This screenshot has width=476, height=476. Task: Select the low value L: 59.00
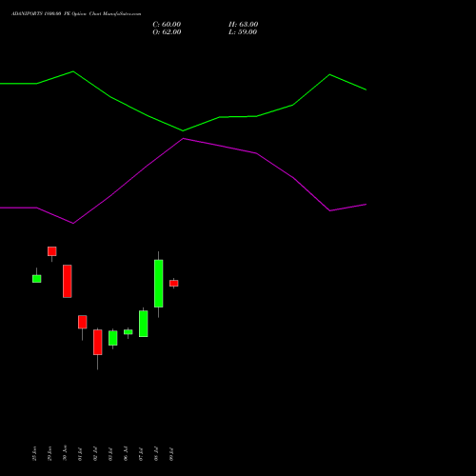coord(243,32)
